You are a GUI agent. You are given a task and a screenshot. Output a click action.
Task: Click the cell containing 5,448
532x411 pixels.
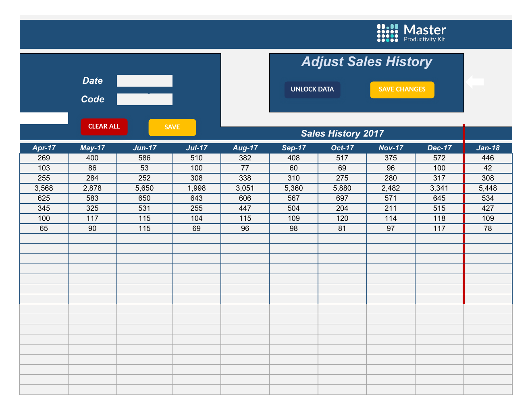(488, 188)
